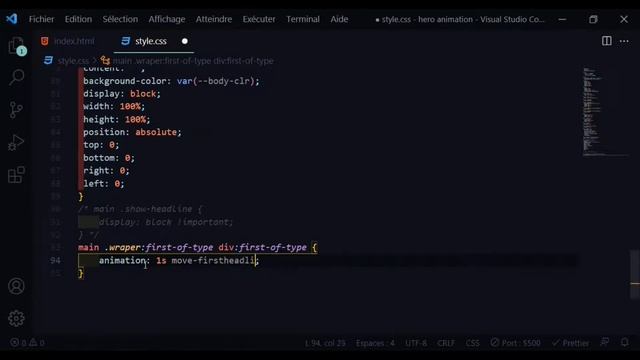Click the code minimap
Screen dimensions: 640x360
click(x=605, y=112)
